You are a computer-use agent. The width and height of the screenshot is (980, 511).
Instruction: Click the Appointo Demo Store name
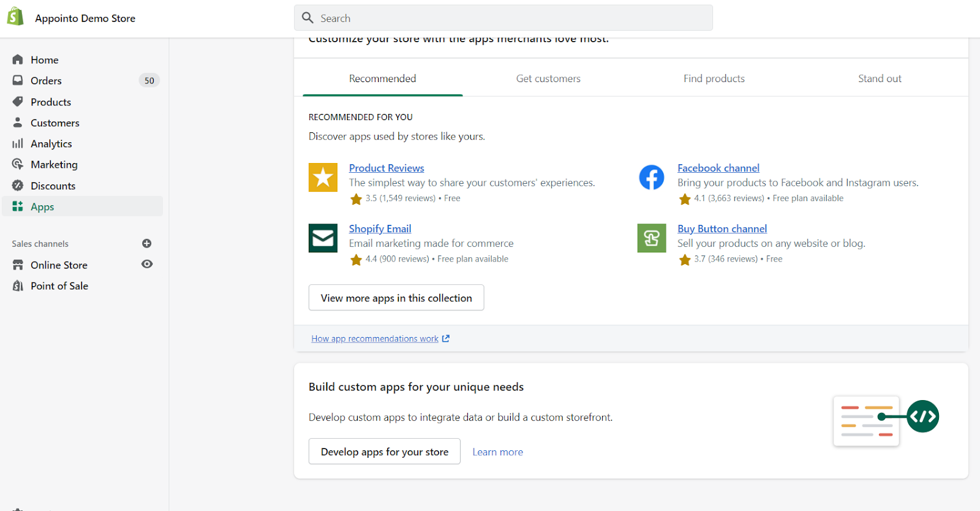click(x=85, y=18)
